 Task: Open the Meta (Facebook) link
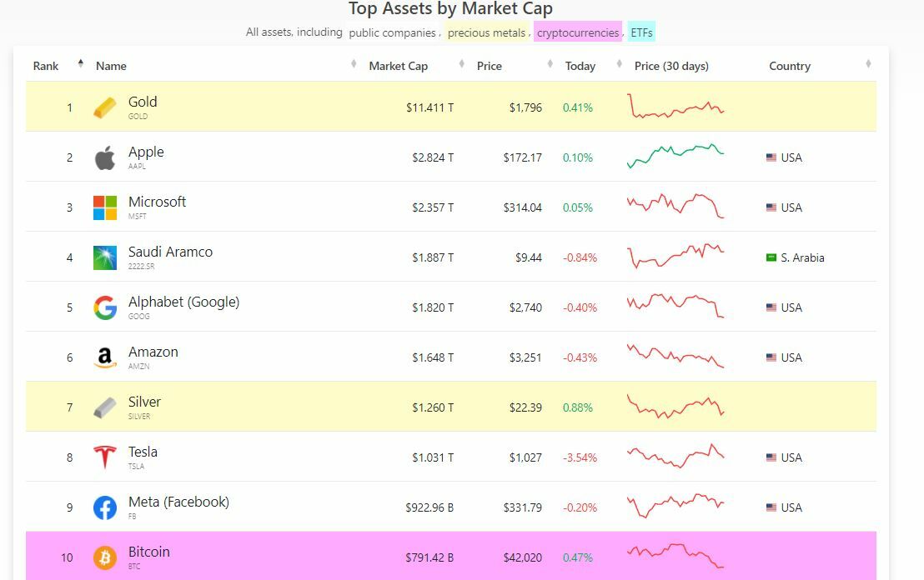(178, 502)
